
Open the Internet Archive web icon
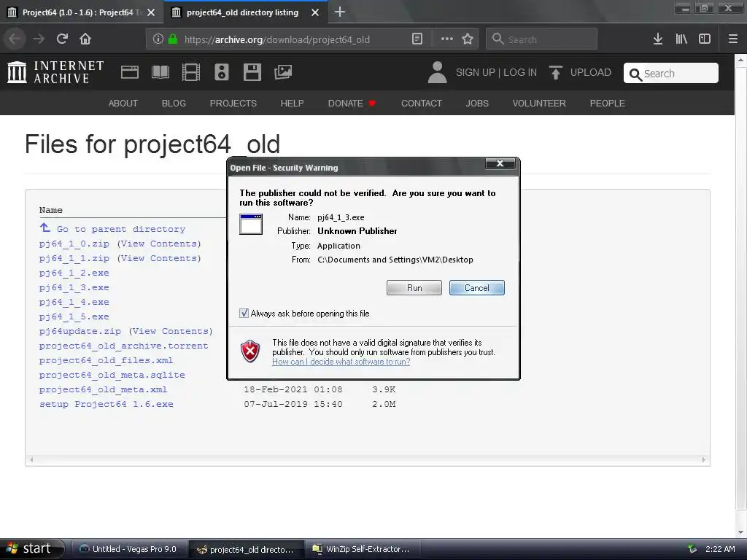(130, 72)
